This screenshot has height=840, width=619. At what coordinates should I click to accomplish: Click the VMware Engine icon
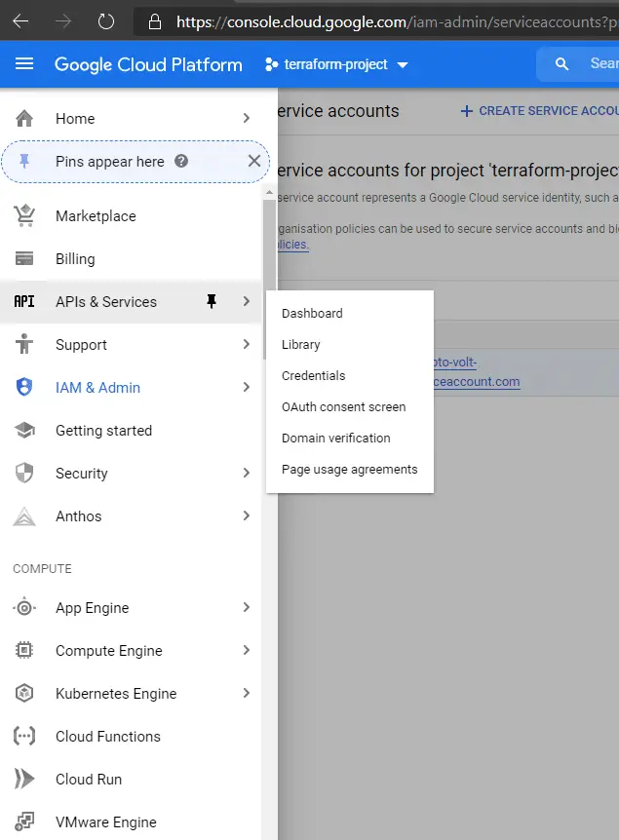coord(24,821)
